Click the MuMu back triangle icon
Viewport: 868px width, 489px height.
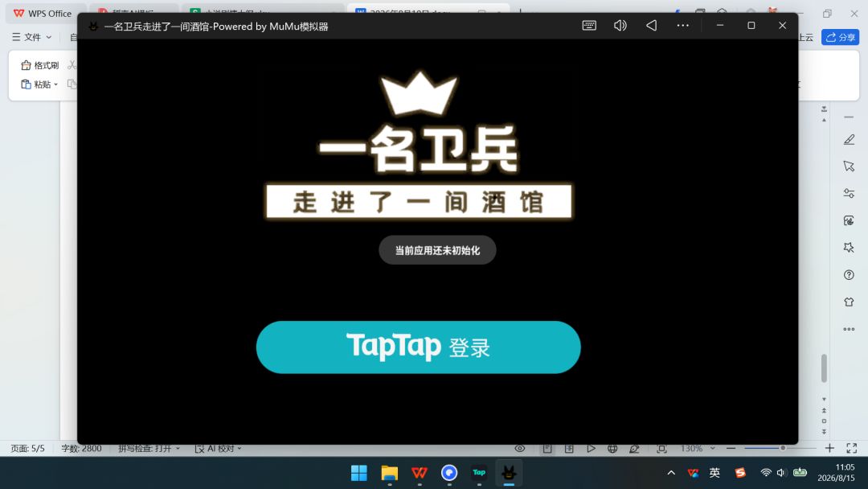(x=652, y=26)
